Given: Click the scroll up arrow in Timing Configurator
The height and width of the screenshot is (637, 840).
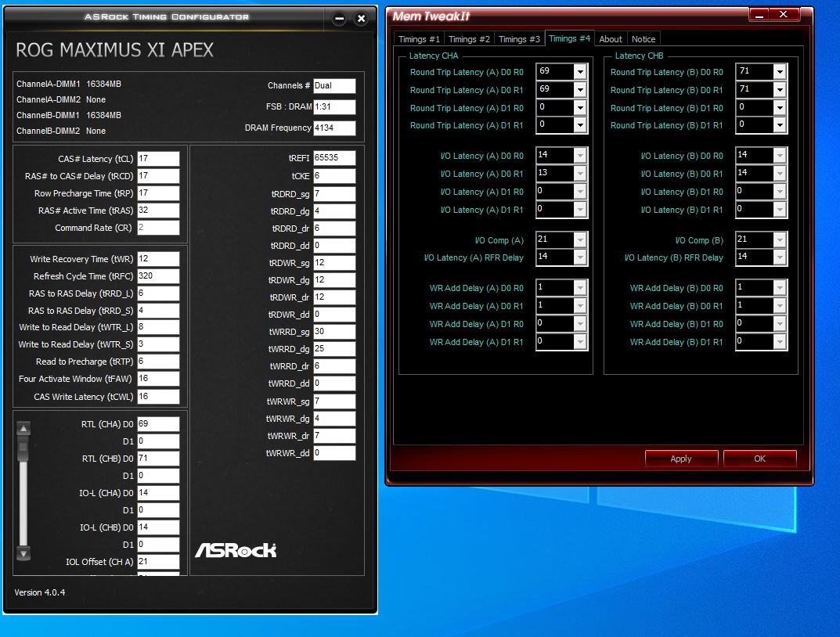Looking at the screenshot, I should click(23, 428).
